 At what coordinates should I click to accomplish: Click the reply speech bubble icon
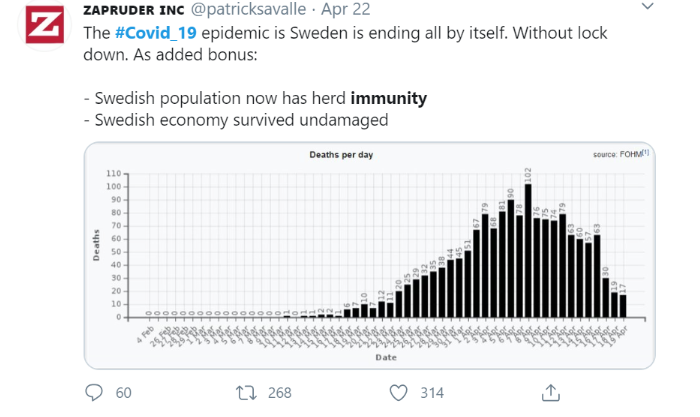coord(94,392)
